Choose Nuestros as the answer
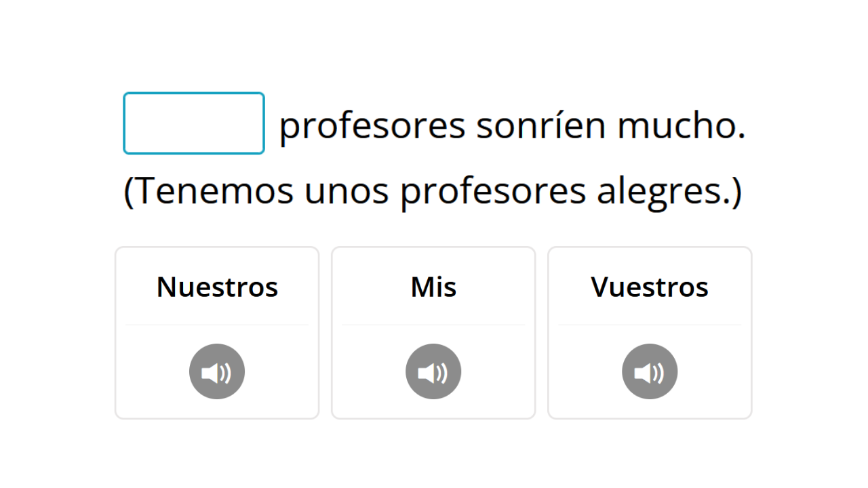 [217, 287]
